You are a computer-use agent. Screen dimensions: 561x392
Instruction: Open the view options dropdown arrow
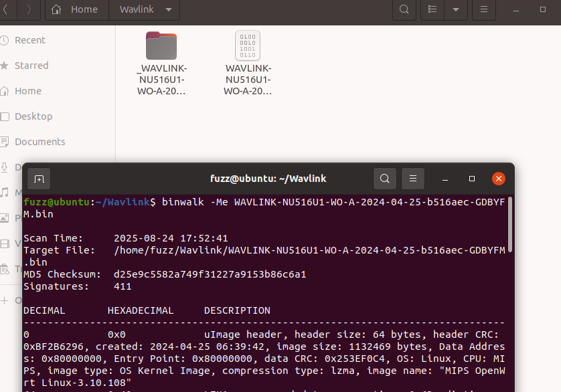click(456, 9)
